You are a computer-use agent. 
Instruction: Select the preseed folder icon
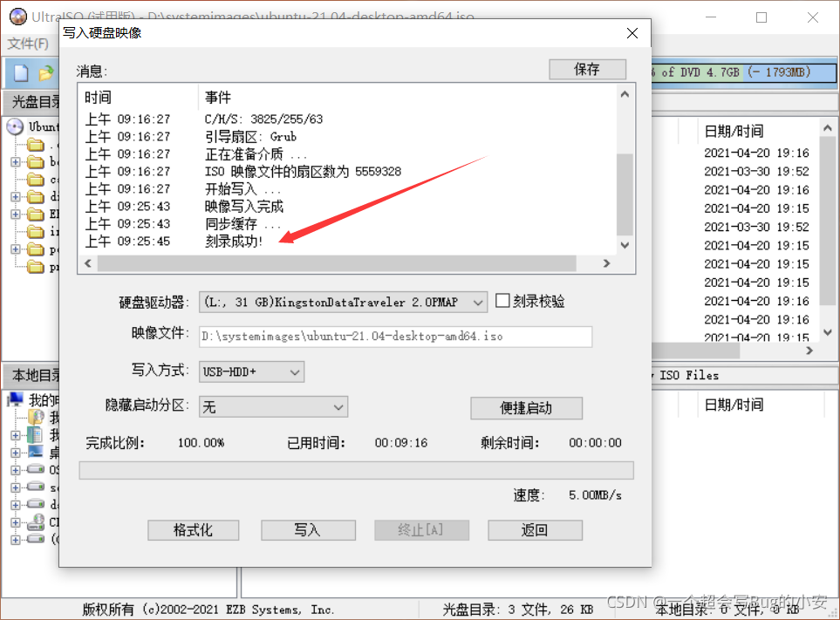(x=36, y=266)
